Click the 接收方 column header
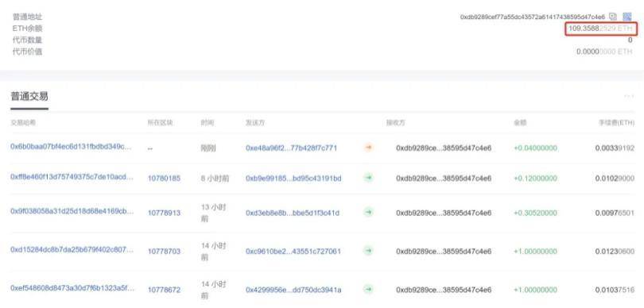 [x=395, y=122]
